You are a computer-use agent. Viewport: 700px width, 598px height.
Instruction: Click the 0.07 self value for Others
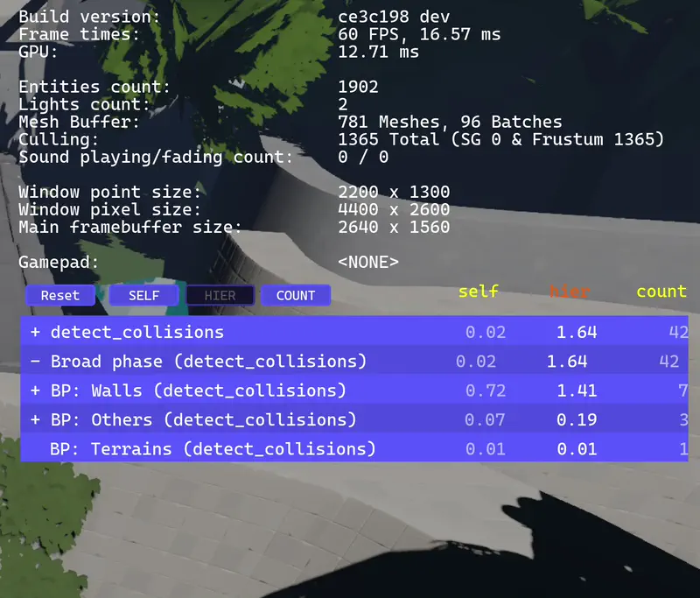485,420
